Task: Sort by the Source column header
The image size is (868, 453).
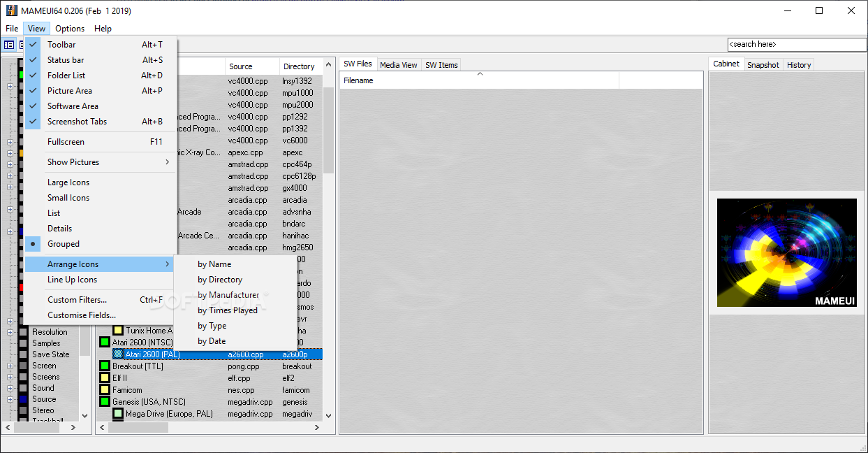Action: [252, 66]
